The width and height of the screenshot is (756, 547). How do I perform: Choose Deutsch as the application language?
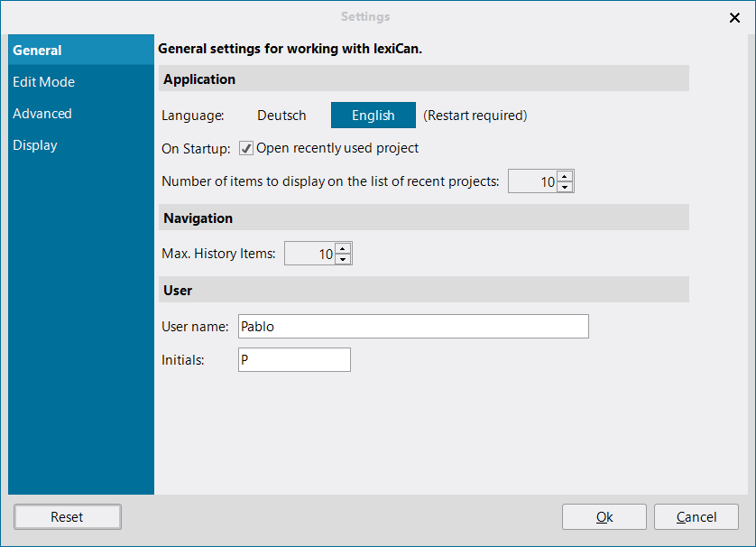point(281,116)
